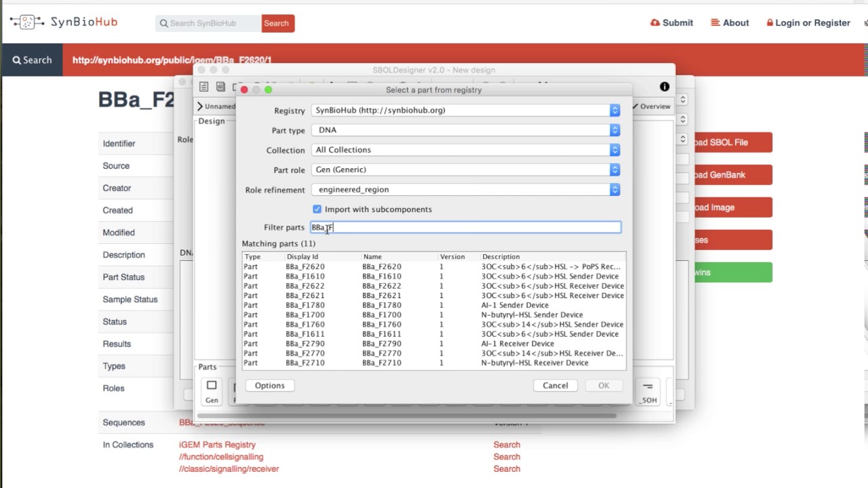Click the Matching parts (11) label
This screenshot has width=868, height=488.
pyautogui.click(x=279, y=243)
